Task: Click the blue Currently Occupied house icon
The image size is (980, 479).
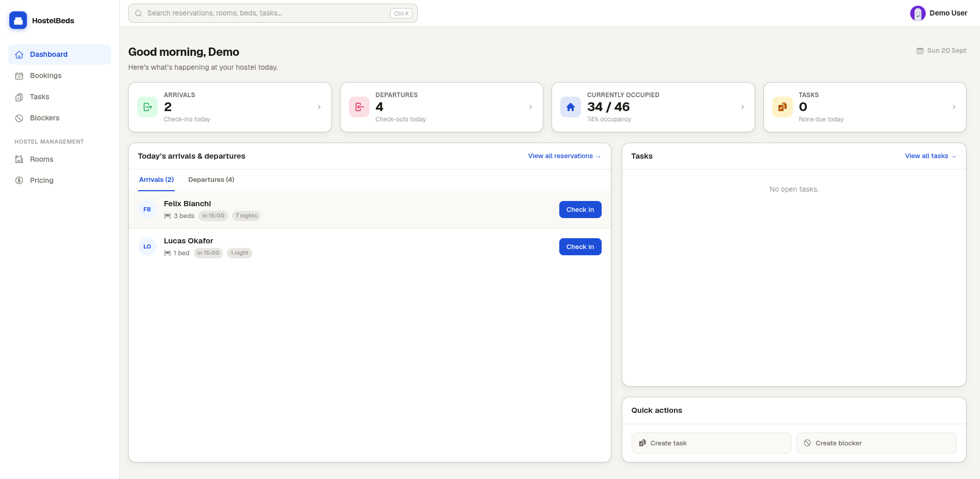Action: pyautogui.click(x=571, y=107)
